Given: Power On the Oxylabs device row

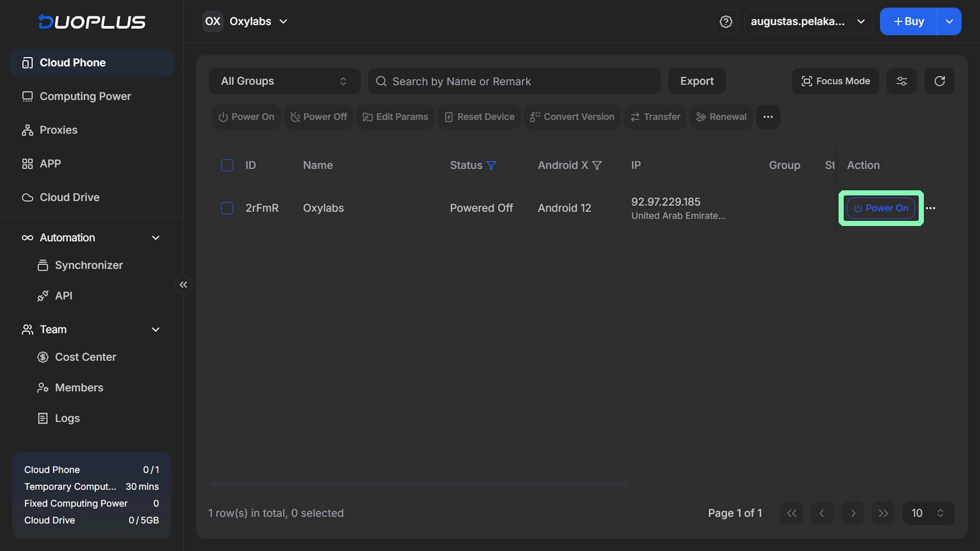Looking at the screenshot, I should [x=881, y=208].
